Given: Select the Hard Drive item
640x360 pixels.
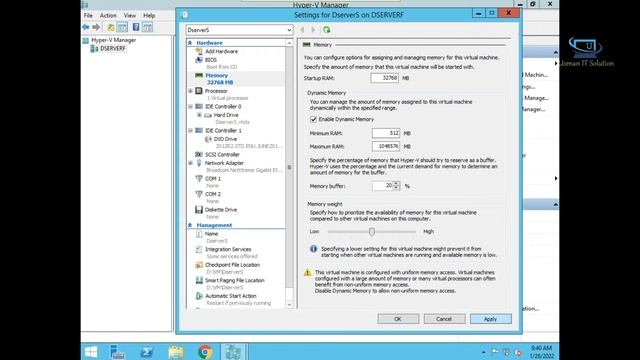Looking at the screenshot, I should click(x=226, y=115).
